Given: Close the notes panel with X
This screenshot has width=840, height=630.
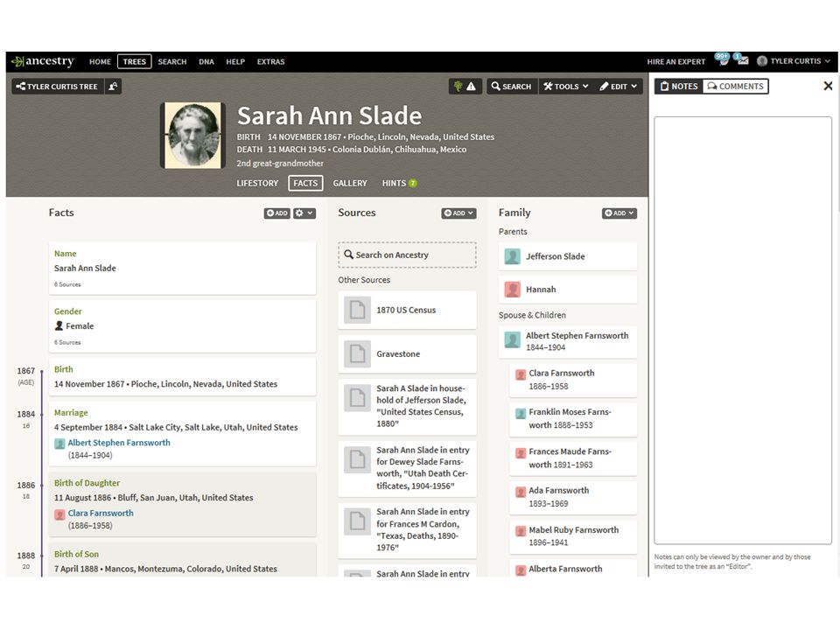Looking at the screenshot, I should pyautogui.click(x=828, y=86).
